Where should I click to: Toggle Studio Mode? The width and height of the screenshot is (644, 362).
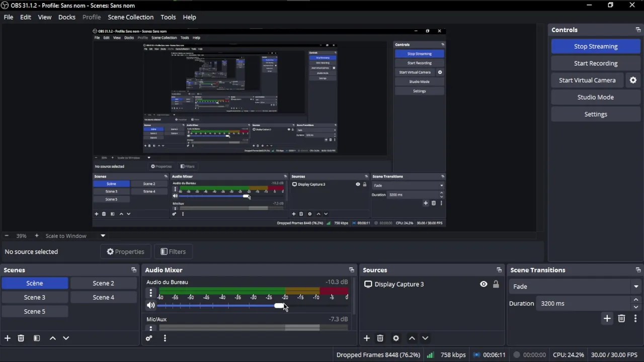(x=596, y=98)
